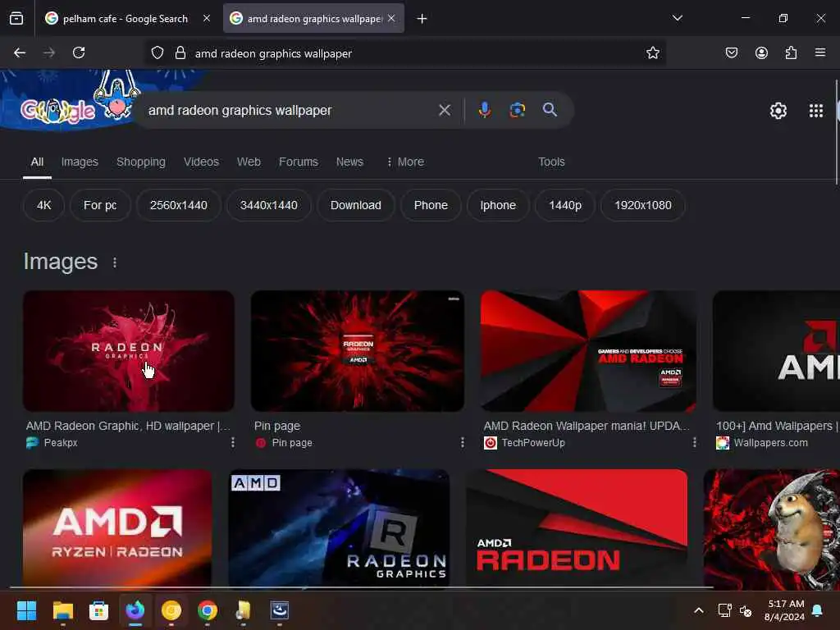Select the News search tab
Image resolution: width=840 pixels, height=630 pixels.
tap(349, 162)
